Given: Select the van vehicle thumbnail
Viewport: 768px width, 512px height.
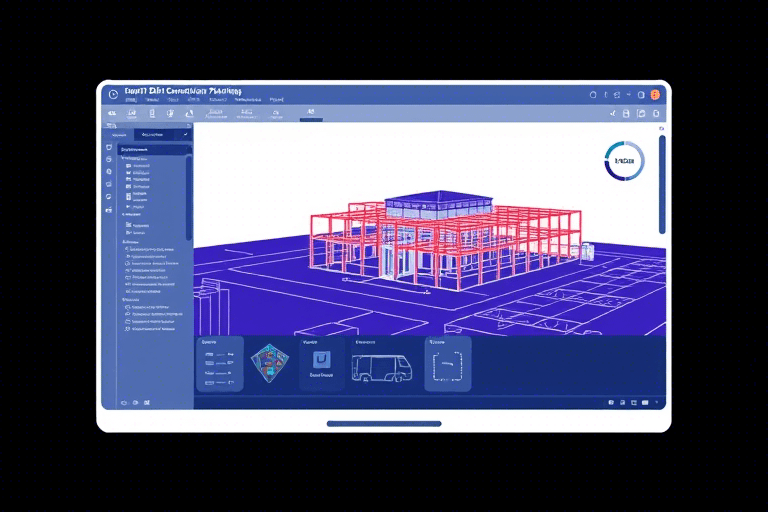Looking at the screenshot, I should 380,367.
